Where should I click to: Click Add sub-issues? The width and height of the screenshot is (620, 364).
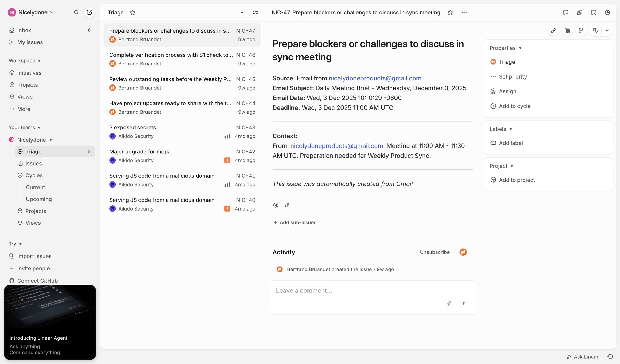tap(295, 222)
